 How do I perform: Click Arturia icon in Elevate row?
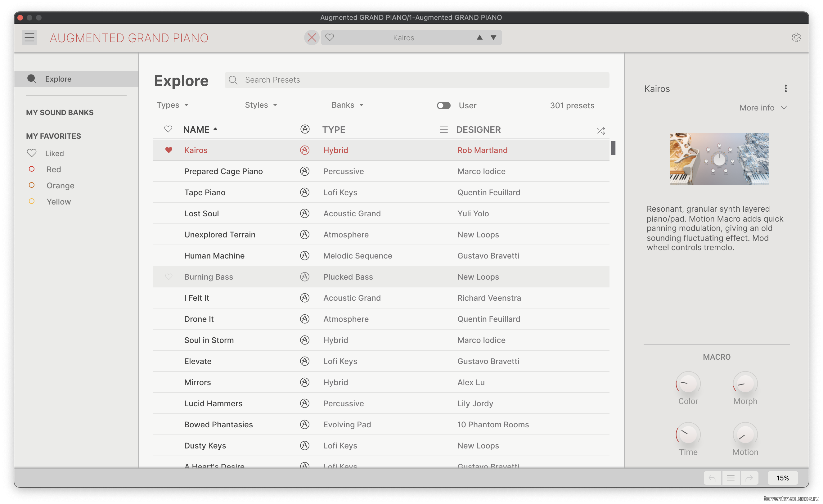[x=304, y=361]
